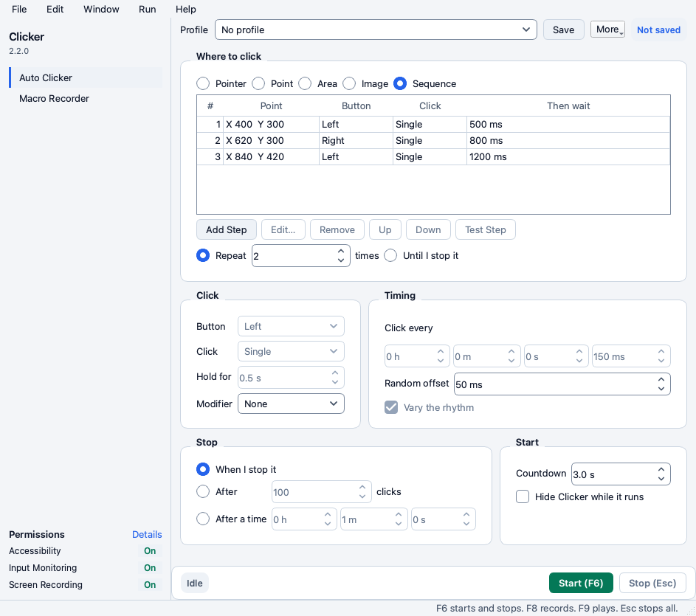This screenshot has height=616, width=696.
Task: Click the Add Step button
Action: point(227,229)
